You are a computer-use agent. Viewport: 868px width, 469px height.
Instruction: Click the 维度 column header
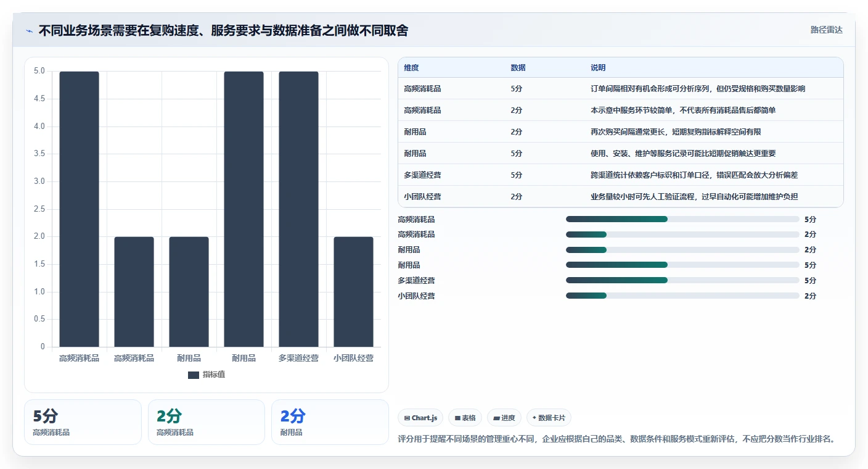(411, 68)
